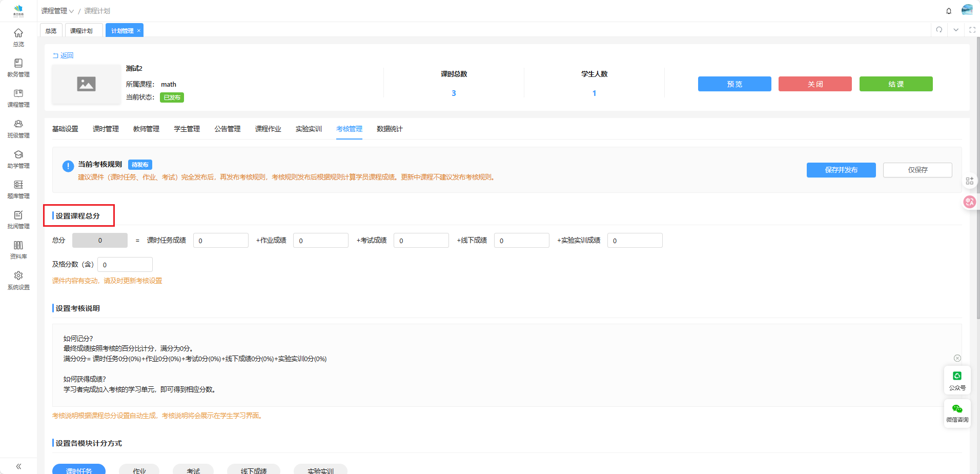Open 题库管理 sidebar icon
The height and width of the screenshot is (474, 980).
pyautogui.click(x=18, y=189)
